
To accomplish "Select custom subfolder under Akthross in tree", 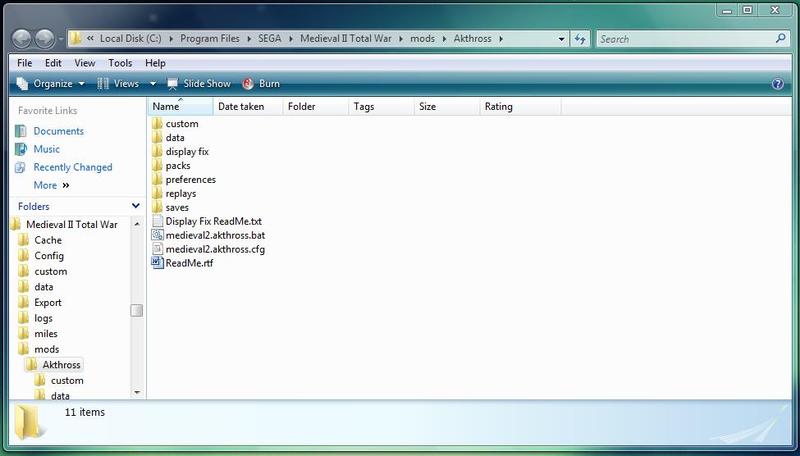I will (x=66, y=381).
